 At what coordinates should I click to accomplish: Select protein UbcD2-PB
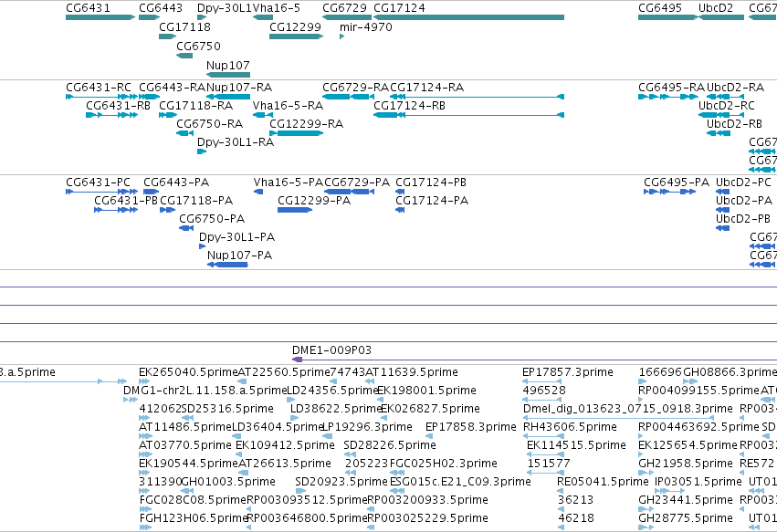[x=722, y=228]
